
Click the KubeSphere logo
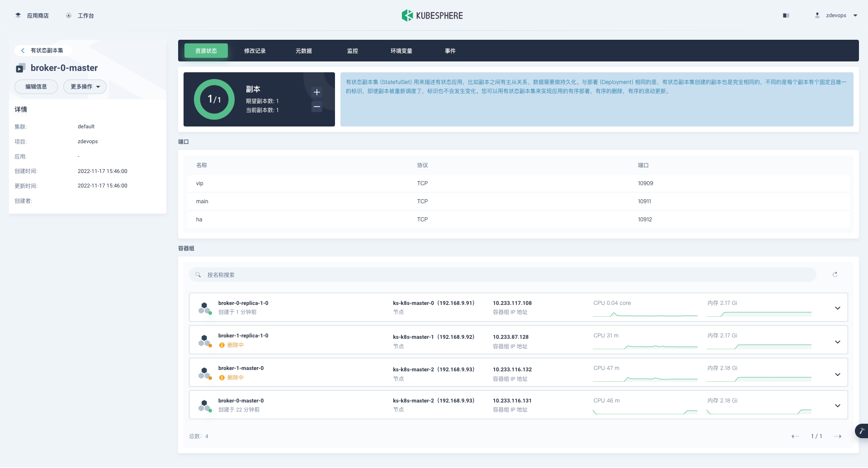(x=432, y=15)
